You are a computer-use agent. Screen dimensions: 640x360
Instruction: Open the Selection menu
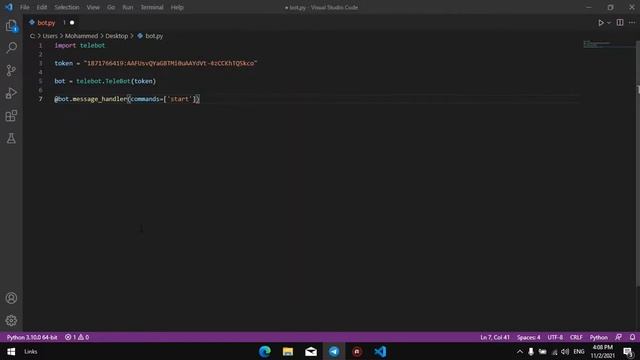[x=67, y=7]
